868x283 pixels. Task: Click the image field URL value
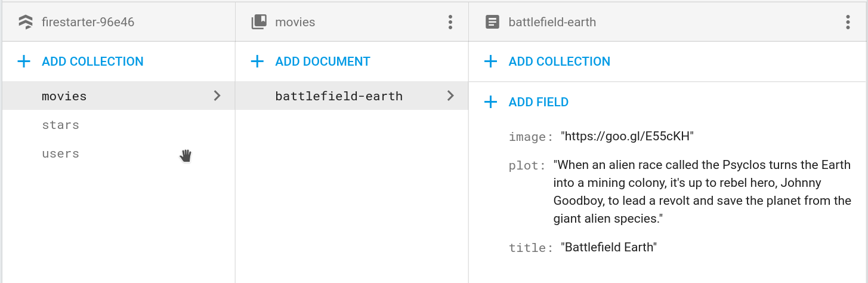626,137
